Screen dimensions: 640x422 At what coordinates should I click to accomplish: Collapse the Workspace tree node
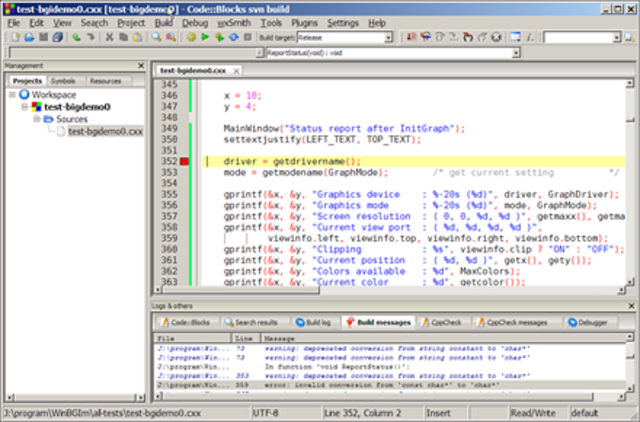(12, 95)
